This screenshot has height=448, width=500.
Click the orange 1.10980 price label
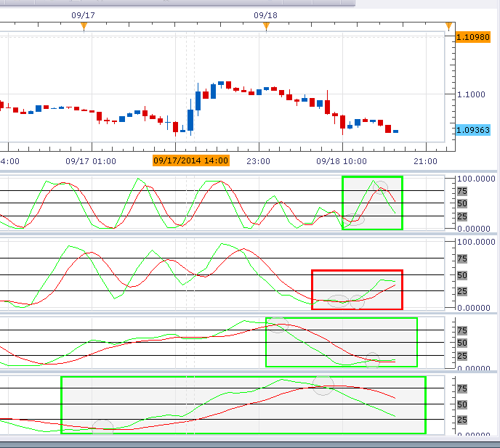coord(473,37)
